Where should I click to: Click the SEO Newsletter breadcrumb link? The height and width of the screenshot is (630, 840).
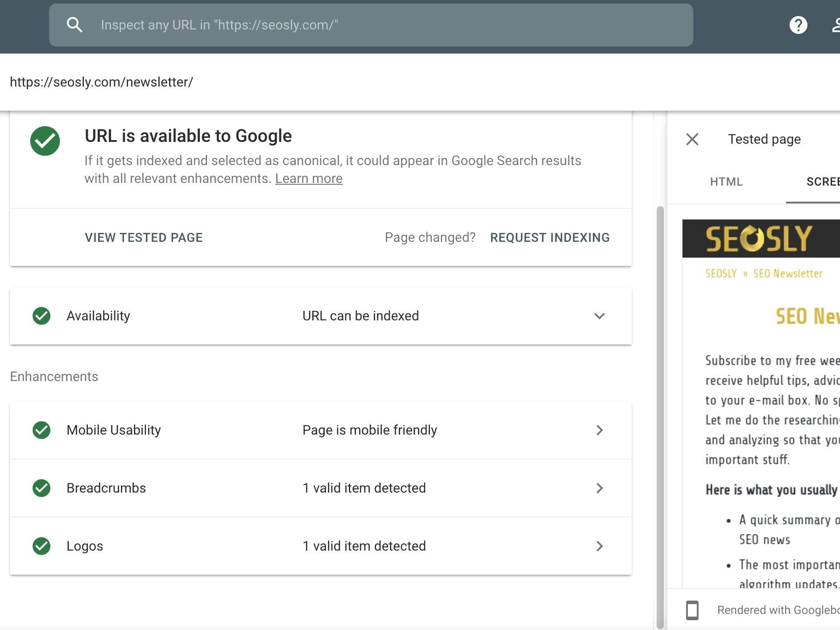[788, 274]
